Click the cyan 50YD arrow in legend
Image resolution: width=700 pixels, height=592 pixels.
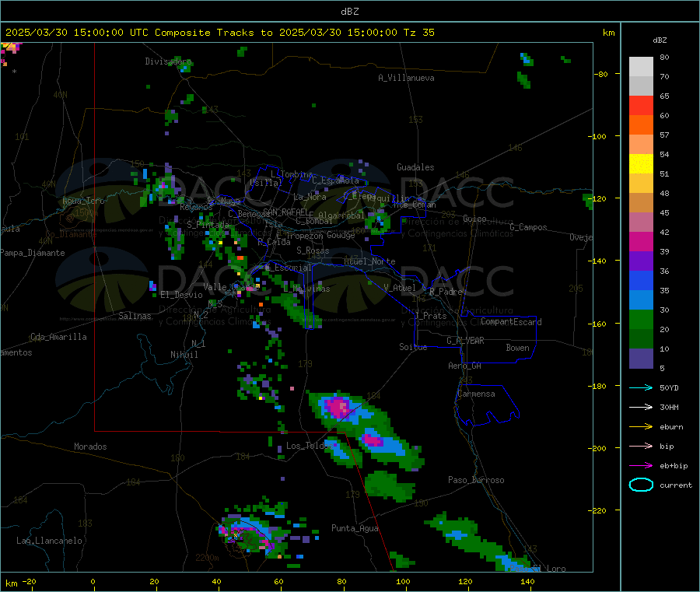641,387
